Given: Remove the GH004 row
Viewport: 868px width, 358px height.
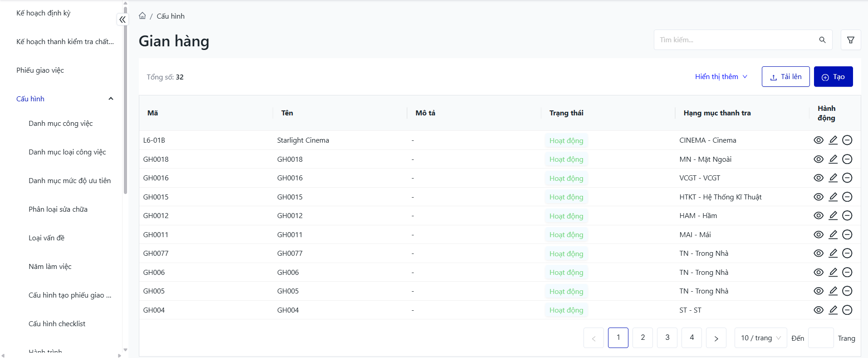Looking at the screenshot, I should coord(847,310).
